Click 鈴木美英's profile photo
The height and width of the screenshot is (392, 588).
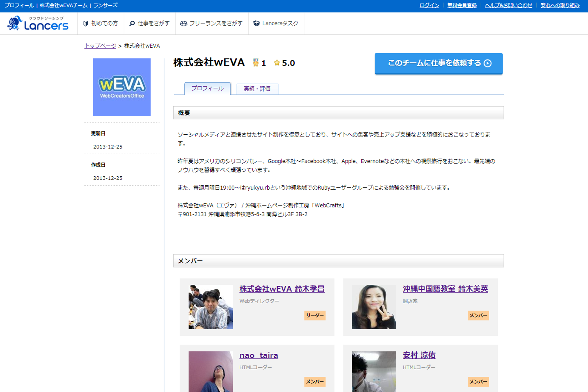tap(374, 307)
